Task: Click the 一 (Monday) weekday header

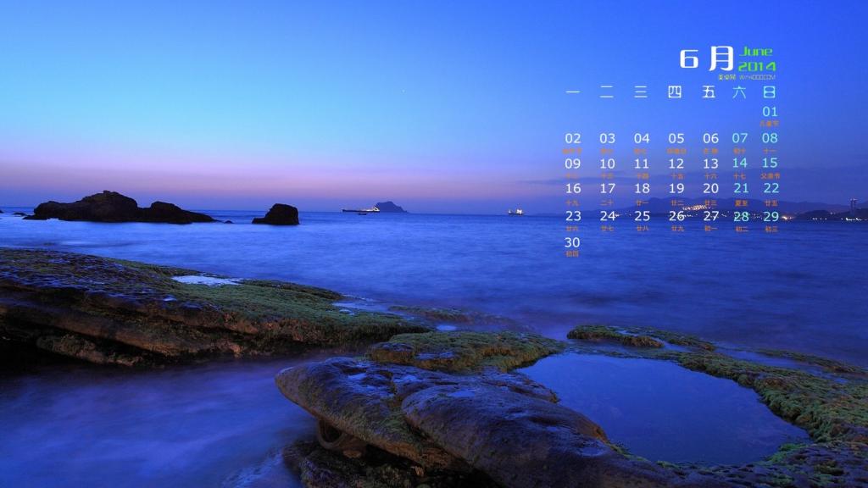Action: (x=573, y=91)
